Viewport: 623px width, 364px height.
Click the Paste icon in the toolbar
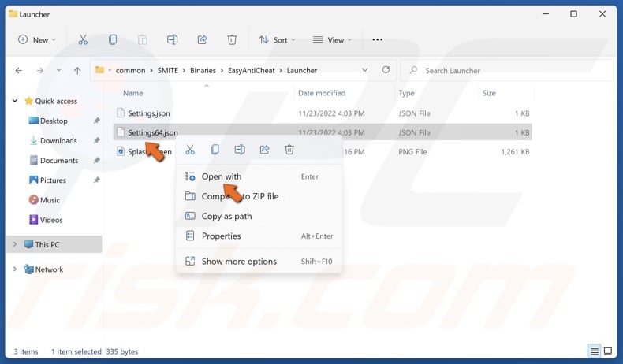142,39
